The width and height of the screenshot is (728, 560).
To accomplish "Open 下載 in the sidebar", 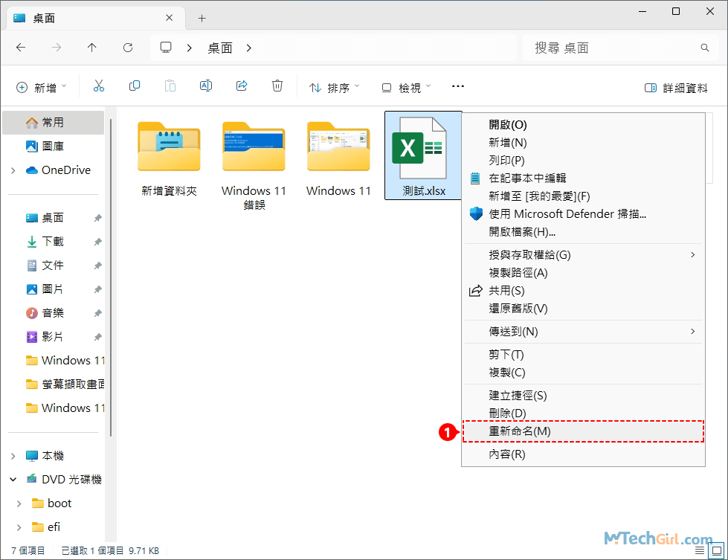I will click(x=52, y=242).
